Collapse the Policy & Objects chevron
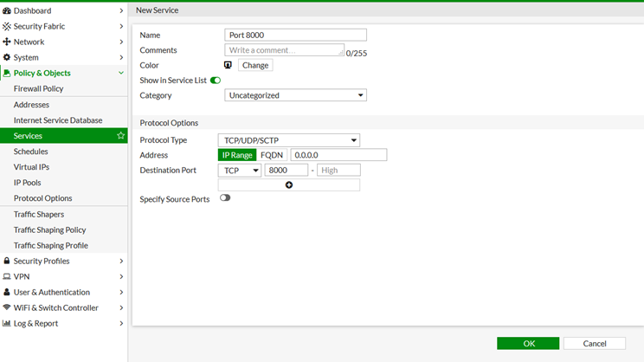This screenshot has height=362, width=644. [x=121, y=73]
